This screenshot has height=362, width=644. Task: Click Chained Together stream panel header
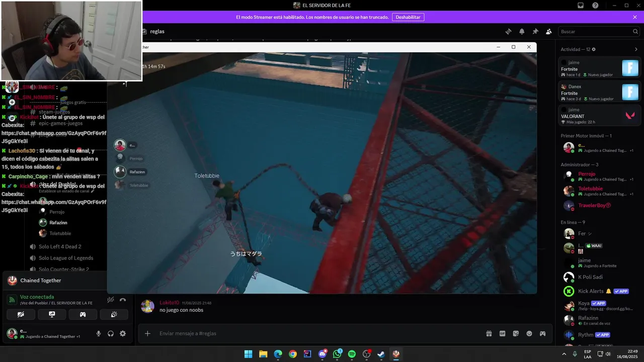(x=55, y=281)
